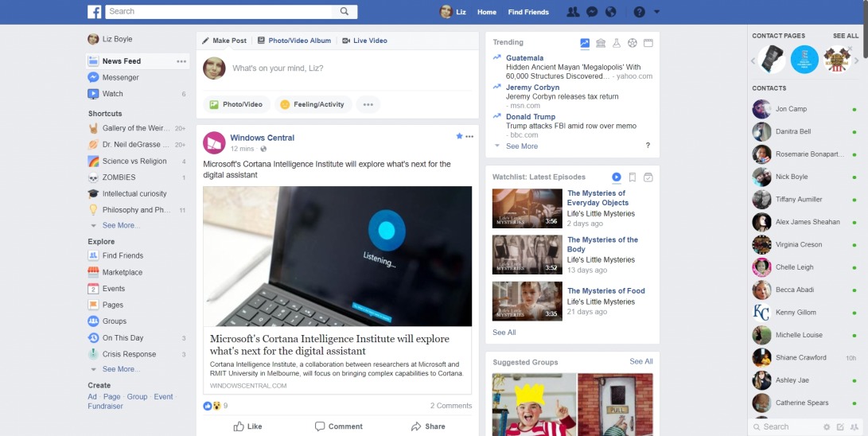Click the Fundraiser link under Create
Screen dimensions: 868x436
tap(105, 406)
